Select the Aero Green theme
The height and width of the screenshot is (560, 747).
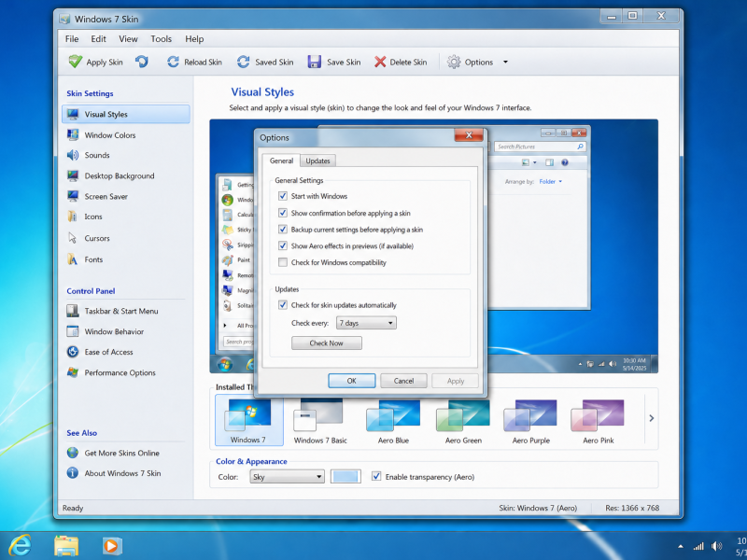pos(463,421)
